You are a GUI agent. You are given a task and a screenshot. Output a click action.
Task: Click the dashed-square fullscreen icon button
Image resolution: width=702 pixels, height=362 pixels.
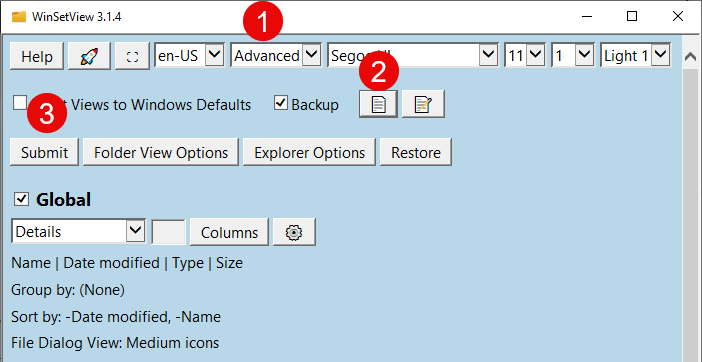coord(132,56)
